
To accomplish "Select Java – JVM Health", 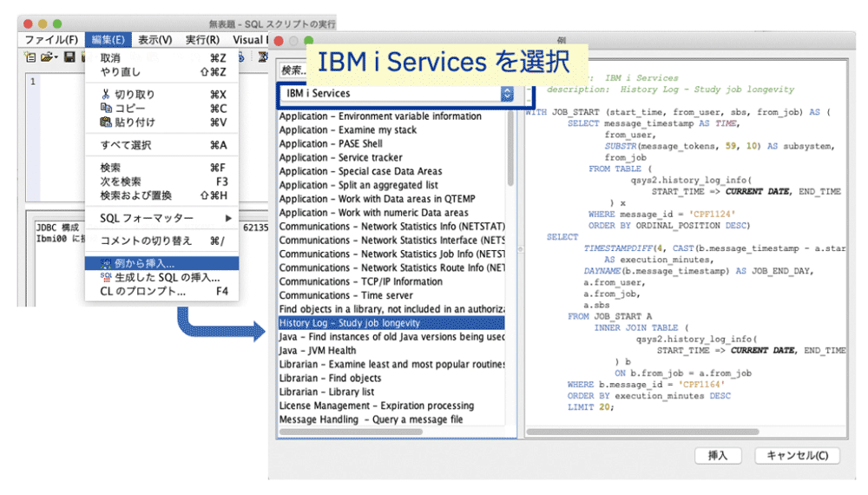I will [x=391, y=351].
